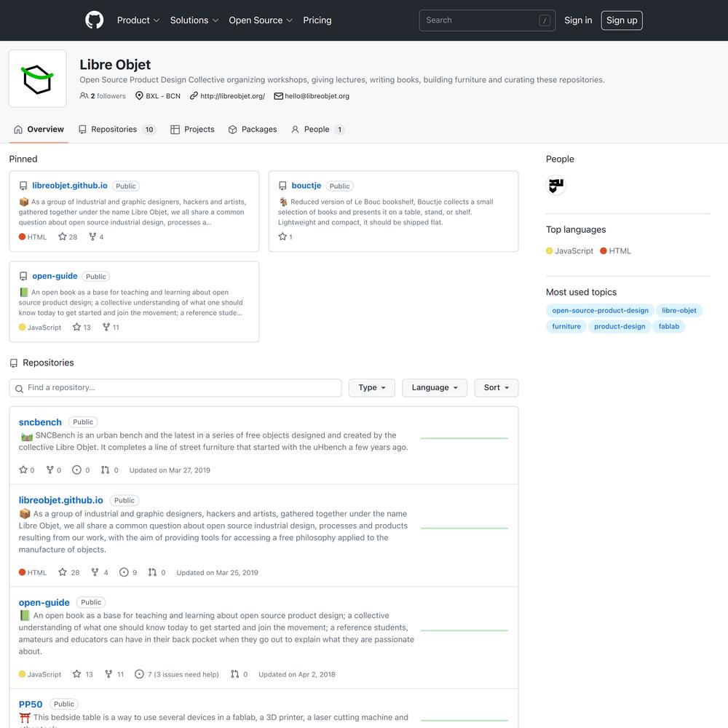Select product-design topic tag

coord(620,326)
